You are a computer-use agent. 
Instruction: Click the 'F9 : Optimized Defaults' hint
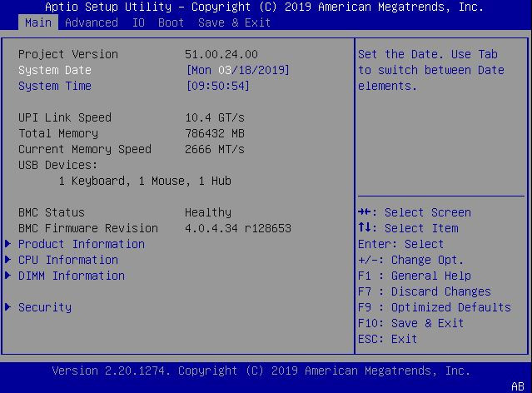(435, 307)
